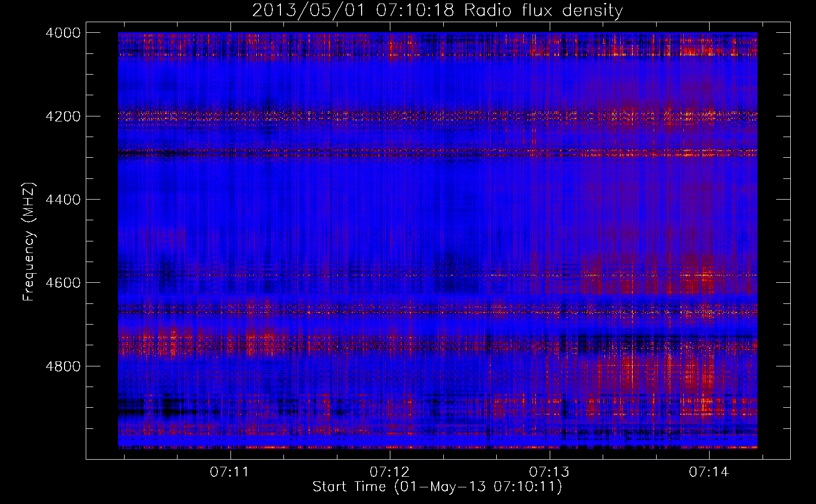Screen dimensions: 816x504
Task: Click the 'Frequency (MHZ)' axis label
Action: pyautogui.click(x=29, y=242)
